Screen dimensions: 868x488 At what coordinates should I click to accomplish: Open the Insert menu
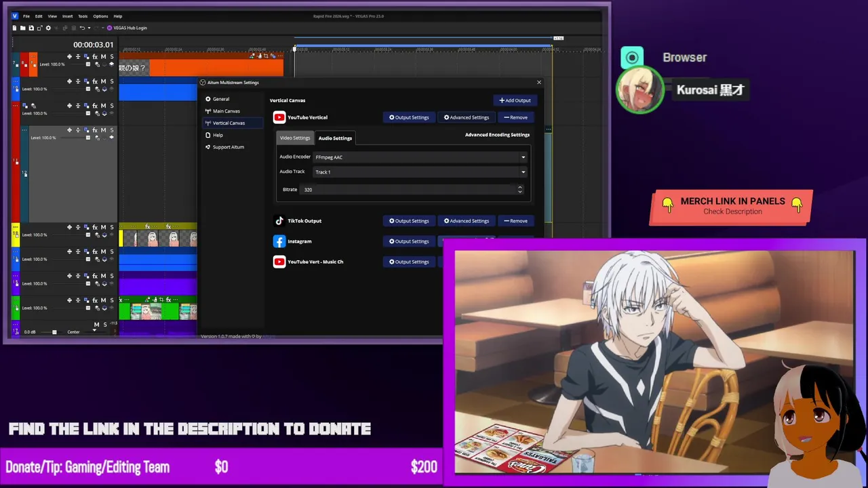point(68,16)
